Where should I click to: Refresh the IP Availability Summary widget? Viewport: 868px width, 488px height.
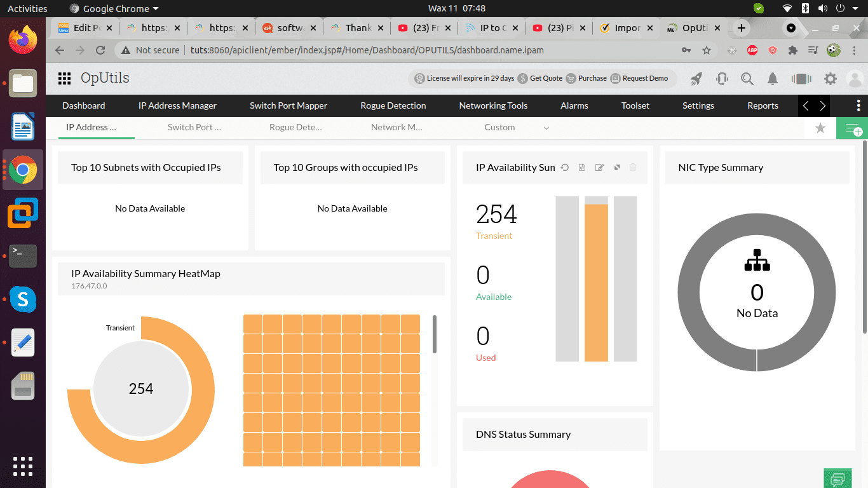pos(564,168)
